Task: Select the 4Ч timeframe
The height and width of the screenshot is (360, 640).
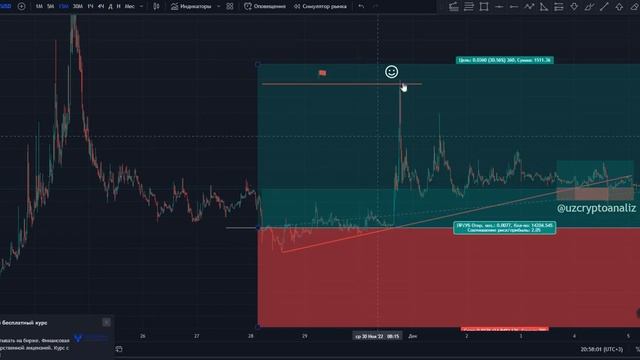Action: click(101, 6)
